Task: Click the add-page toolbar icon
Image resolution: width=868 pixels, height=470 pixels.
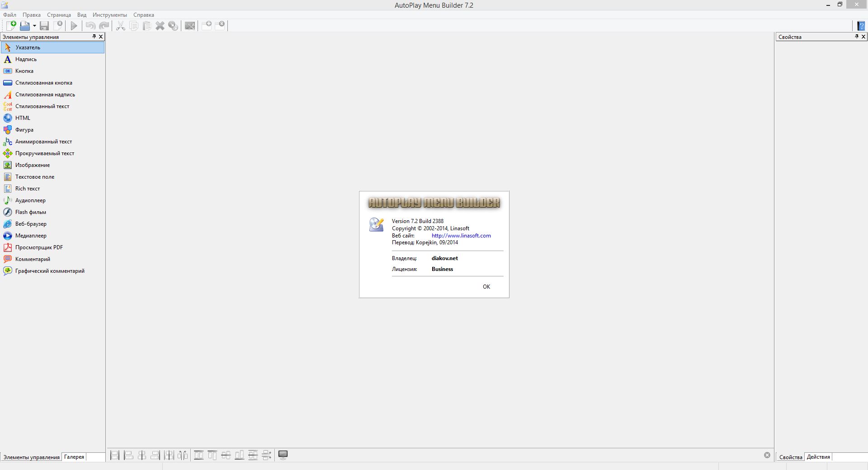Action: [x=207, y=25]
